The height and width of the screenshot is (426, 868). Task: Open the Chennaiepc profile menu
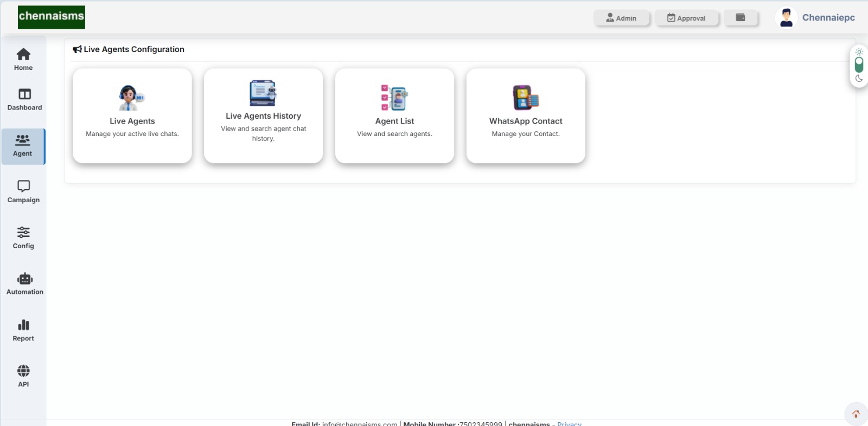[x=828, y=17]
